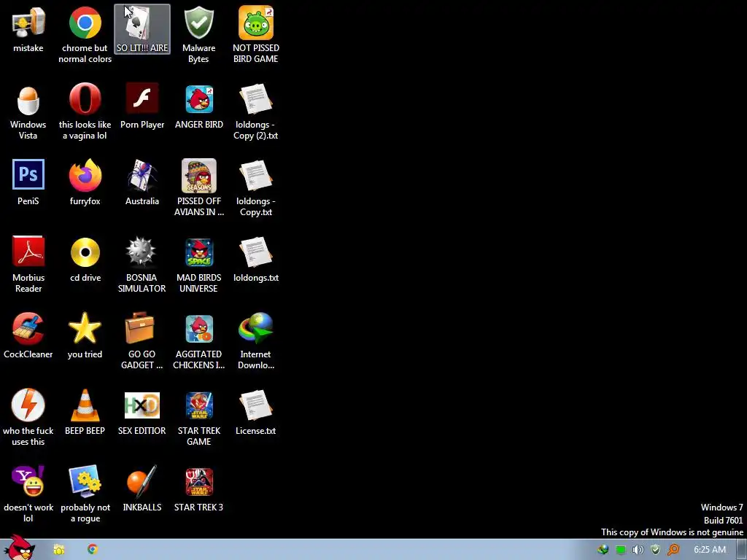Select 'AGGITATED CHICKENS I...' icon
Image resolution: width=747 pixels, height=560 pixels.
[198, 342]
